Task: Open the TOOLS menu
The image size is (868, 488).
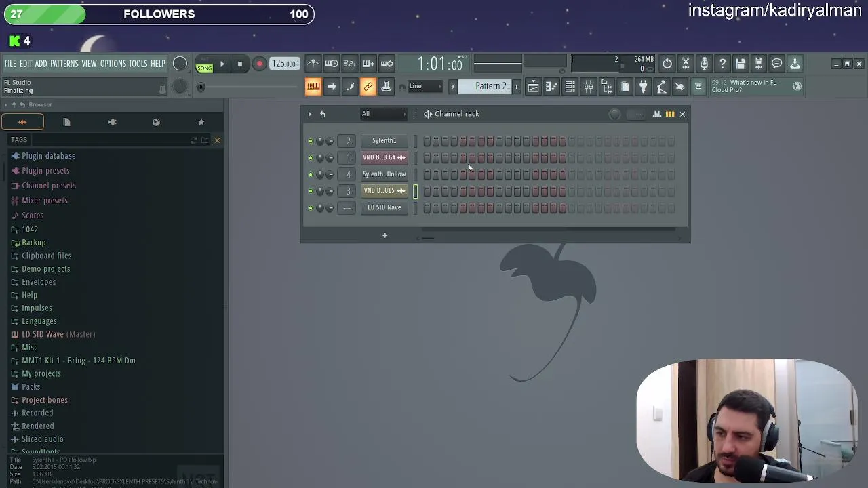Action: click(x=138, y=64)
